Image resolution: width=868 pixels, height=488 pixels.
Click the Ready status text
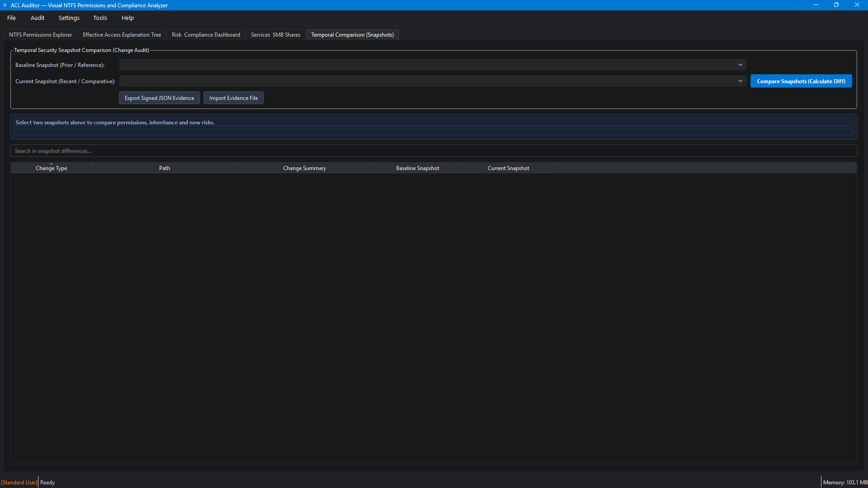click(47, 482)
